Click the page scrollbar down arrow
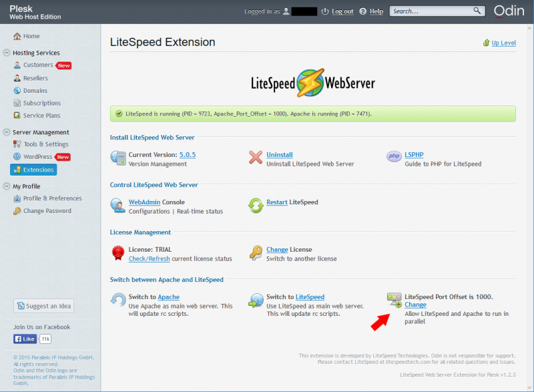 tap(529, 387)
